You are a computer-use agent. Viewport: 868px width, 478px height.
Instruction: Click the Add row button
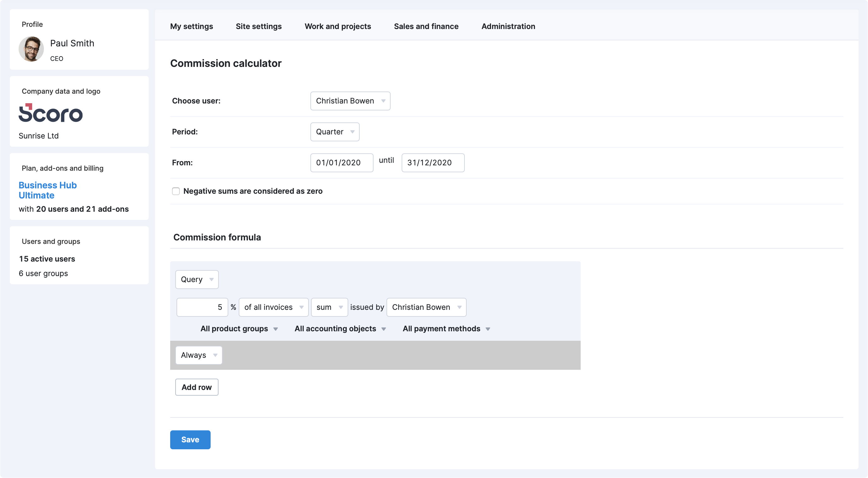[x=197, y=387]
